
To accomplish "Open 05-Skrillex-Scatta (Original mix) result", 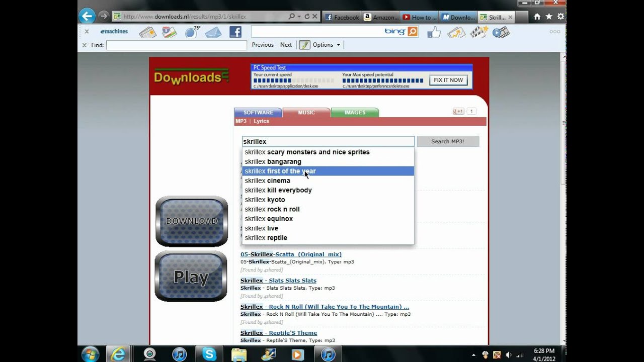I will (291, 254).
